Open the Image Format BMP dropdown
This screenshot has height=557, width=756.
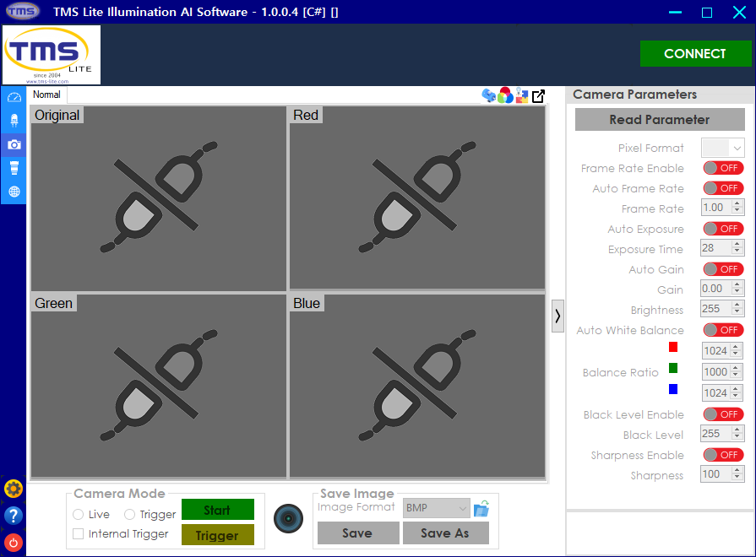tap(436, 507)
